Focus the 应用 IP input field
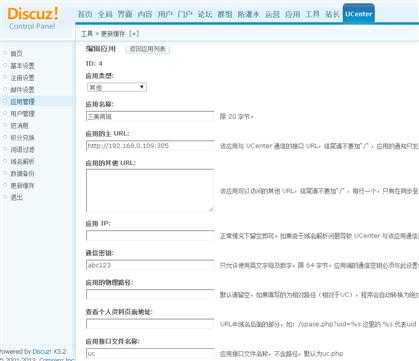Screen dimensions: 419x361 tap(150, 235)
